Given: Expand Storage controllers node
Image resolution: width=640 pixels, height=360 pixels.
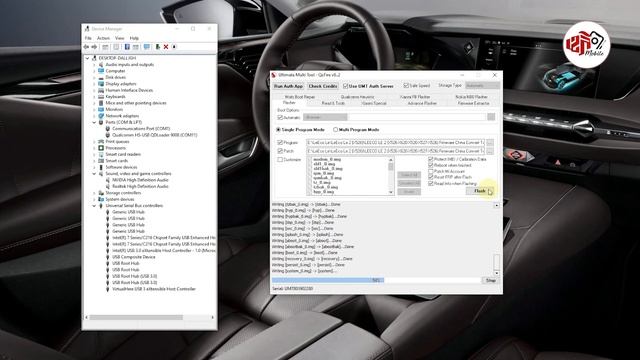Looking at the screenshot, I should click(94, 193).
